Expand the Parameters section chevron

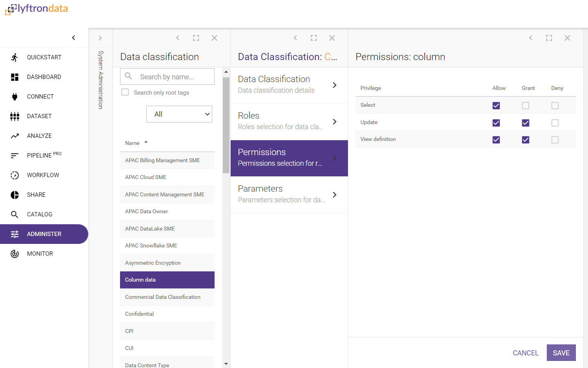click(x=335, y=195)
